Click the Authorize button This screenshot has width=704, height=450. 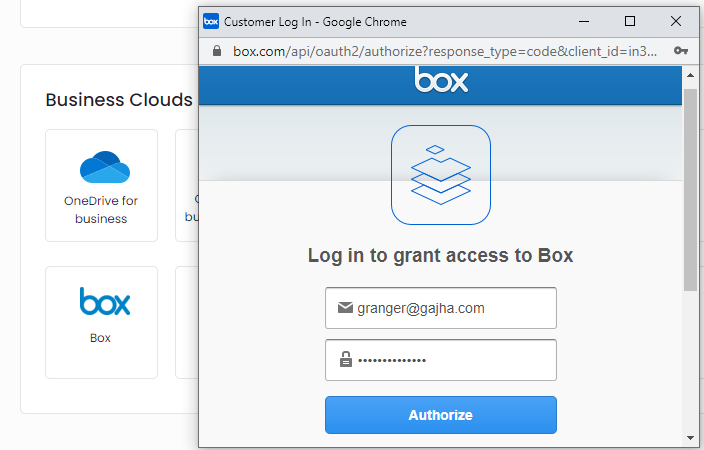(x=440, y=415)
